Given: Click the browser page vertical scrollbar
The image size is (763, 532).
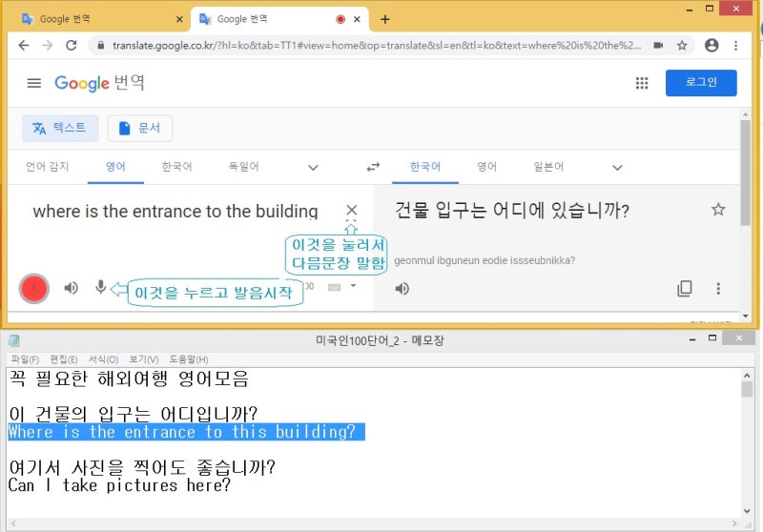Looking at the screenshot, I should (745, 173).
